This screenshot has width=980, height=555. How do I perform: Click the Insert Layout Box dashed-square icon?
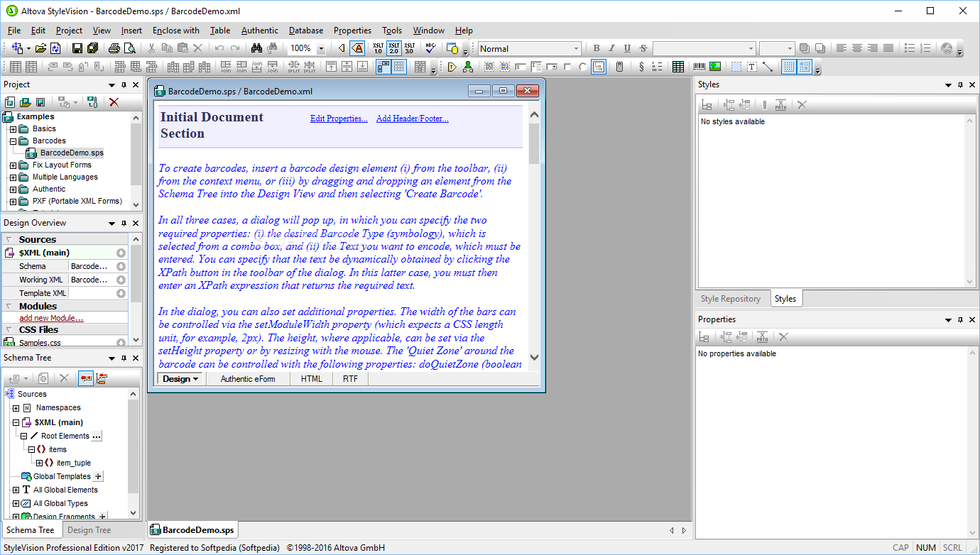coord(736,67)
